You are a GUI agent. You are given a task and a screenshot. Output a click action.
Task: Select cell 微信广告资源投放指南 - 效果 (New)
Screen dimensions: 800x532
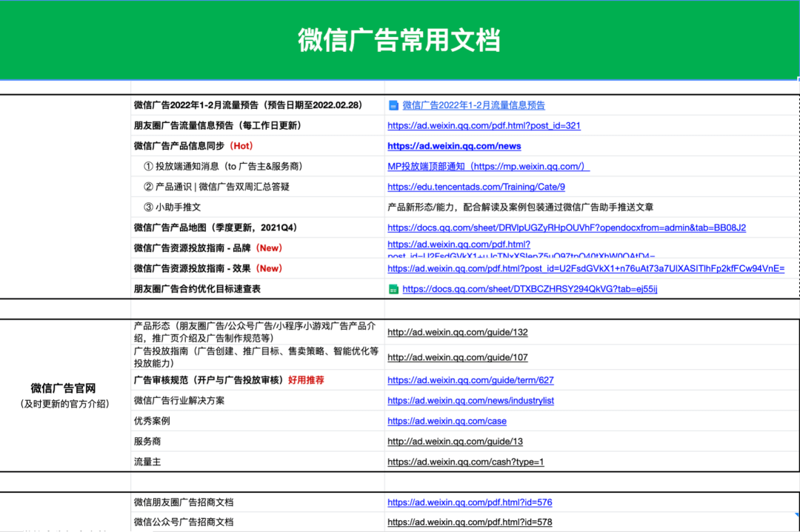tap(258, 268)
